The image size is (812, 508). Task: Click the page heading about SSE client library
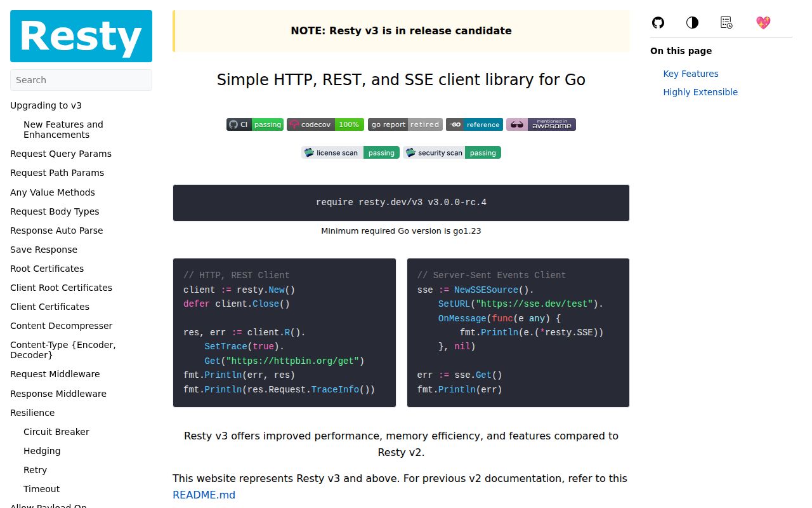tap(401, 80)
